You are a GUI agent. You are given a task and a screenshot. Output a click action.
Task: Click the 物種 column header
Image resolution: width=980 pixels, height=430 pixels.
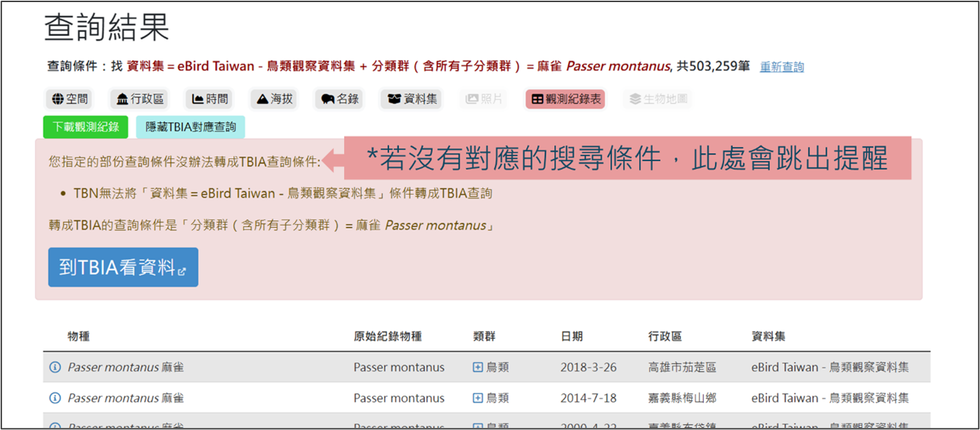point(79,337)
